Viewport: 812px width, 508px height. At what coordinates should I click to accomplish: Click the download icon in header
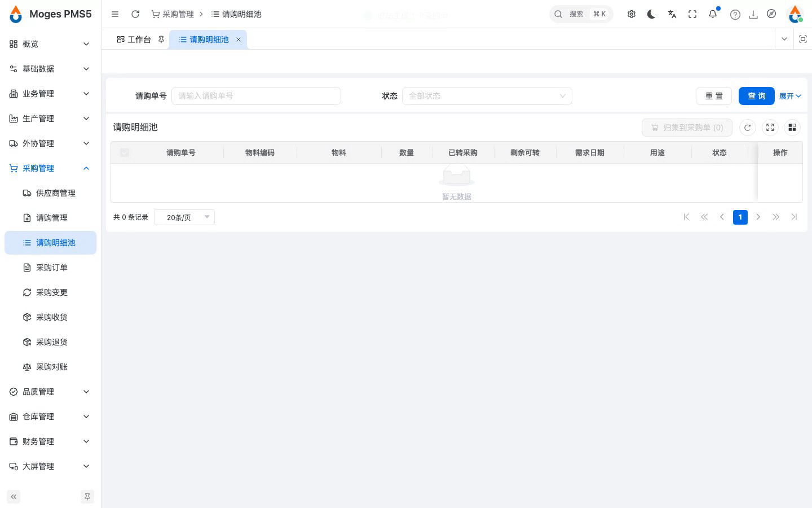coord(753,15)
